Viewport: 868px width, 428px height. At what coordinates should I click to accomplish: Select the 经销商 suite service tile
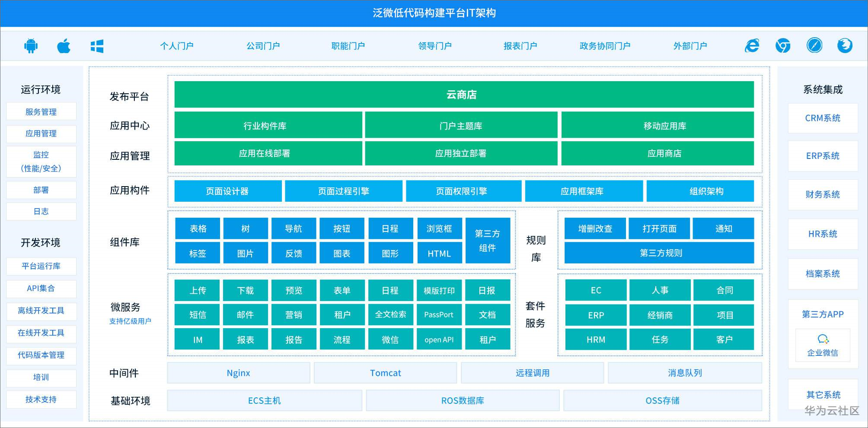[x=660, y=315]
